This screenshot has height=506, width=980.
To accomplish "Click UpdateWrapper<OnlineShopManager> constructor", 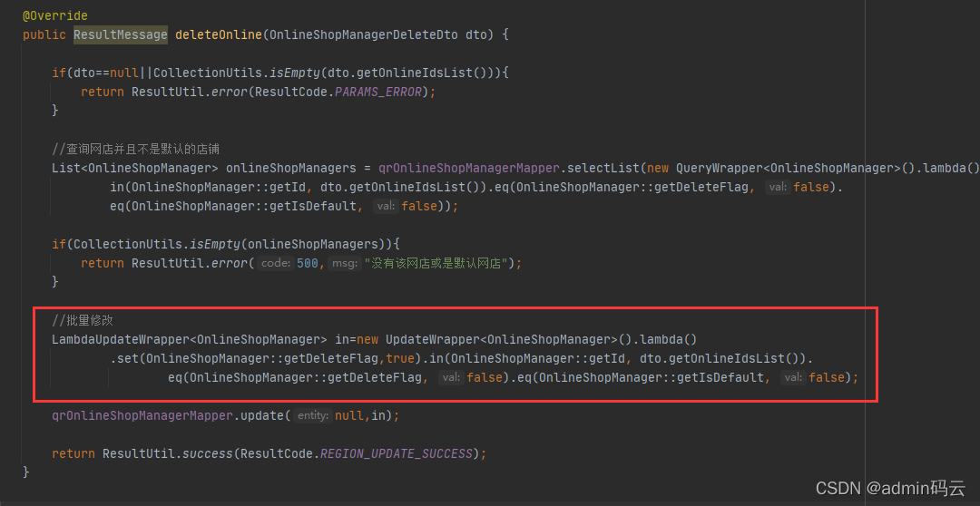I will click(501, 340).
